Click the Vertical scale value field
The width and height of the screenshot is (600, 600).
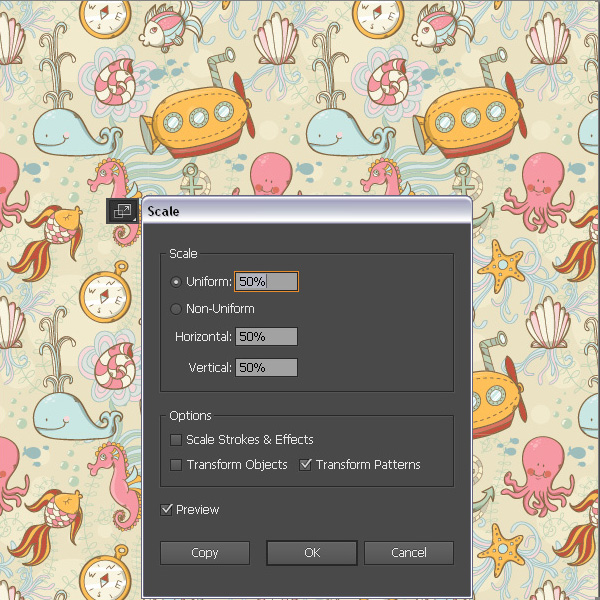(266, 368)
